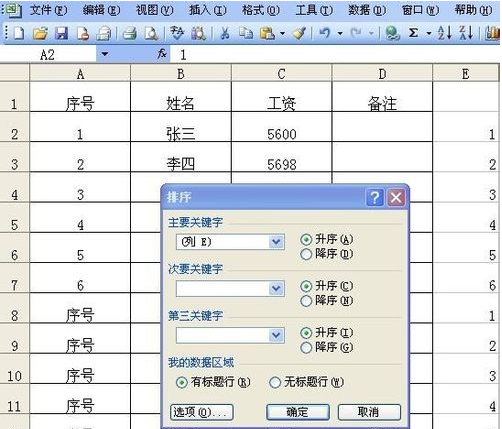Click the New workbook icon
The image size is (502, 429).
coord(18,33)
